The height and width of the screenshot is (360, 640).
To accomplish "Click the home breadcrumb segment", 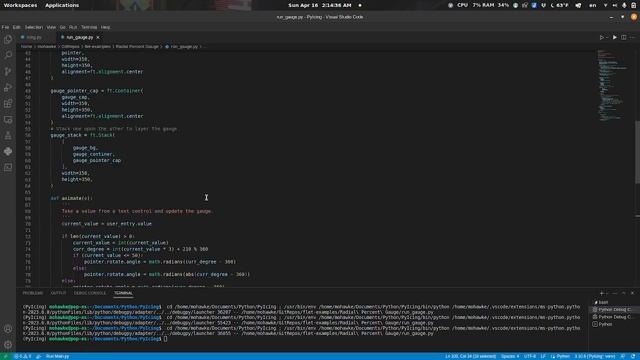I will [27, 47].
